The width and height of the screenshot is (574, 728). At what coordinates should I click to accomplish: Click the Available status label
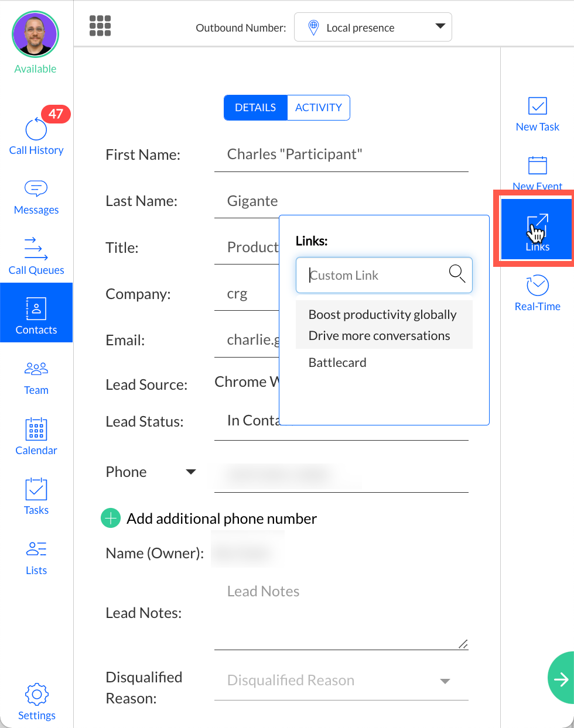click(36, 69)
